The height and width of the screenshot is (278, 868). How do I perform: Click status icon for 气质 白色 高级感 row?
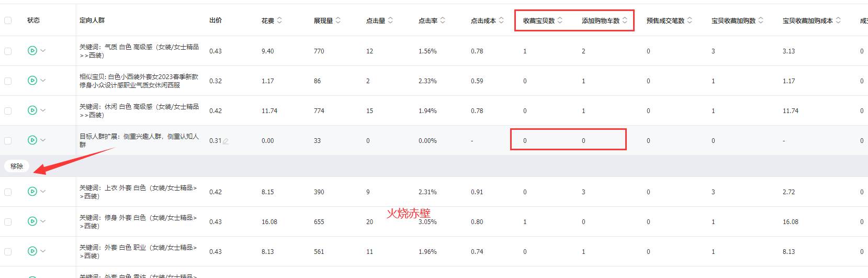[32, 51]
